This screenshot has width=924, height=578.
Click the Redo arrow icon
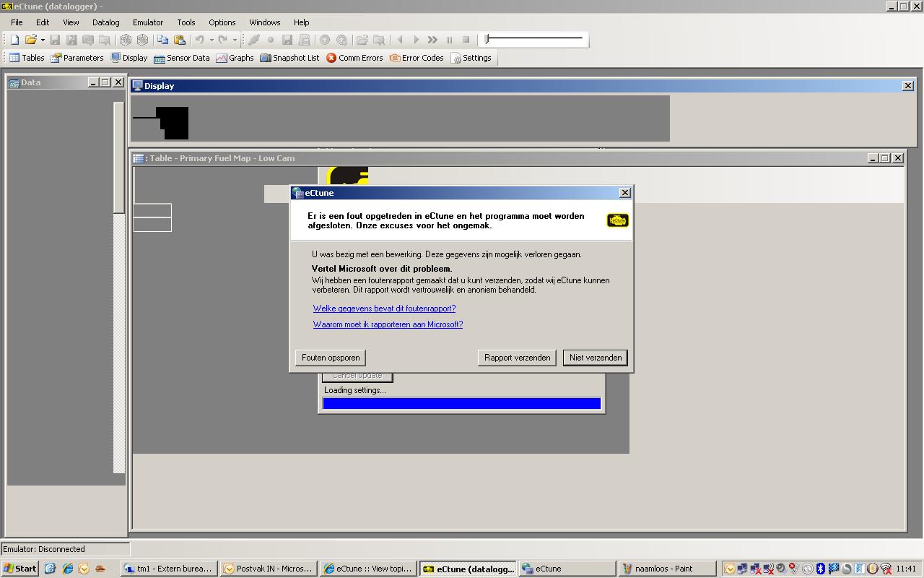pos(222,40)
